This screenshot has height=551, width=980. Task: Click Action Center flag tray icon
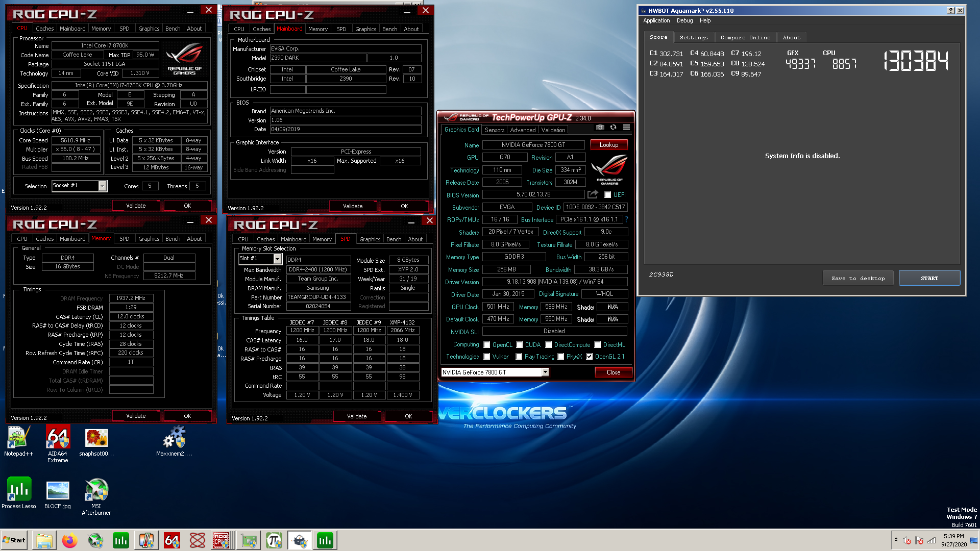(919, 540)
